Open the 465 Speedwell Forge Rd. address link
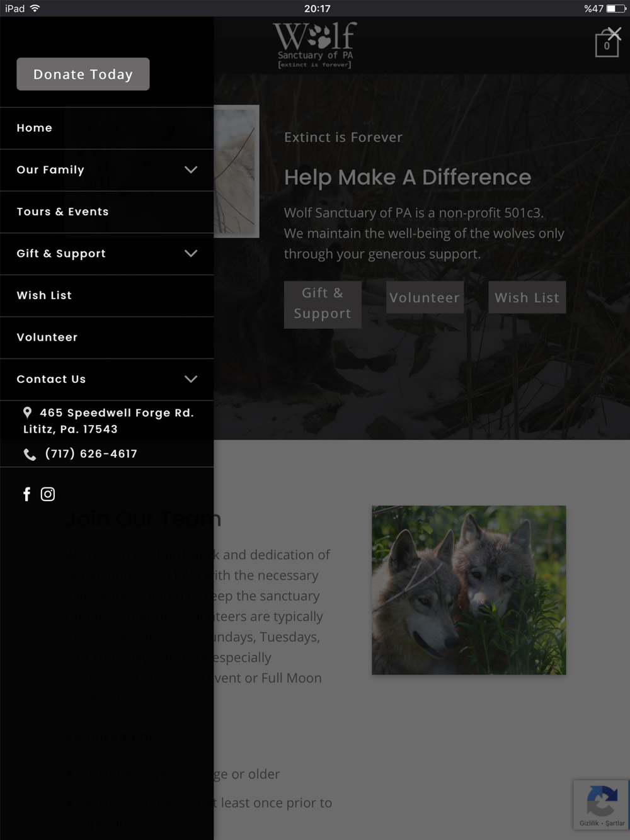Image resolution: width=630 pixels, height=840 pixels. [x=108, y=421]
